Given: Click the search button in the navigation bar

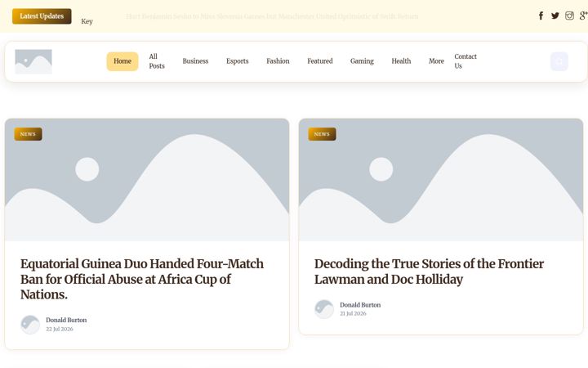Looking at the screenshot, I should pyautogui.click(x=559, y=61).
